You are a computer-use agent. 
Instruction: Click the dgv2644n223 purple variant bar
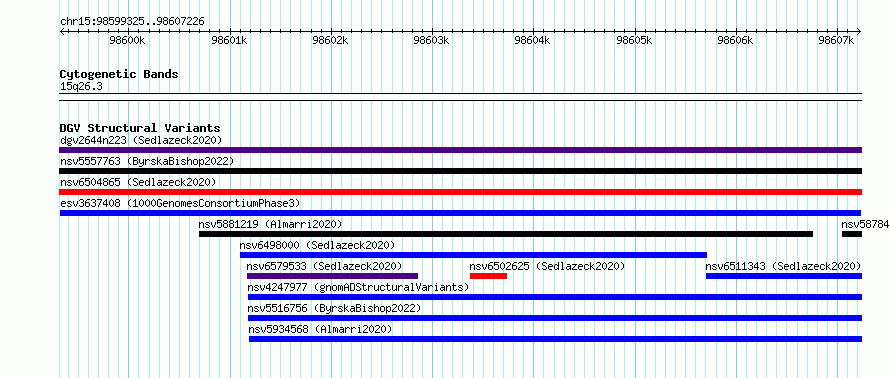(x=460, y=150)
